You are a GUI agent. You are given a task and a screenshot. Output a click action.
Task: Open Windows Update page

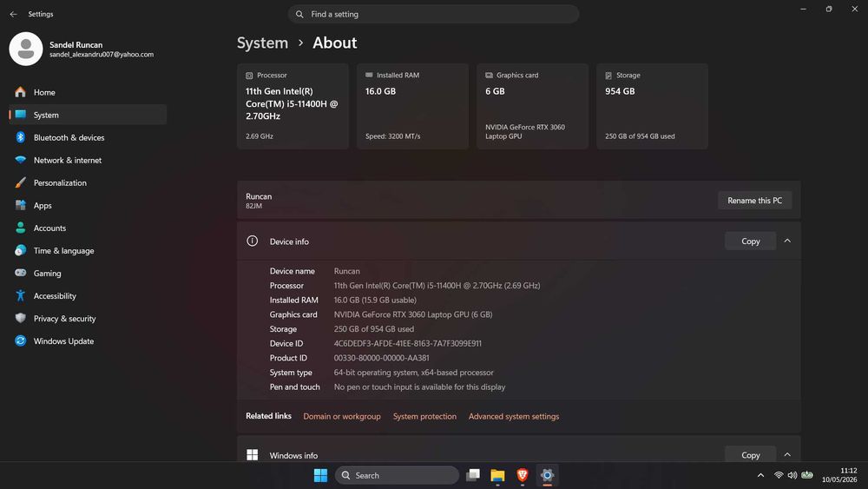pos(88,341)
